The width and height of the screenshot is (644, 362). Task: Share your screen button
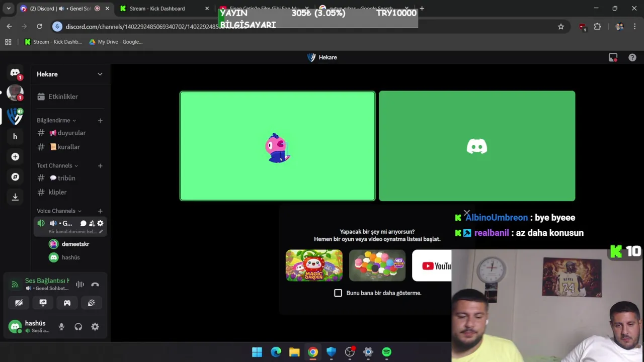pyautogui.click(x=43, y=303)
